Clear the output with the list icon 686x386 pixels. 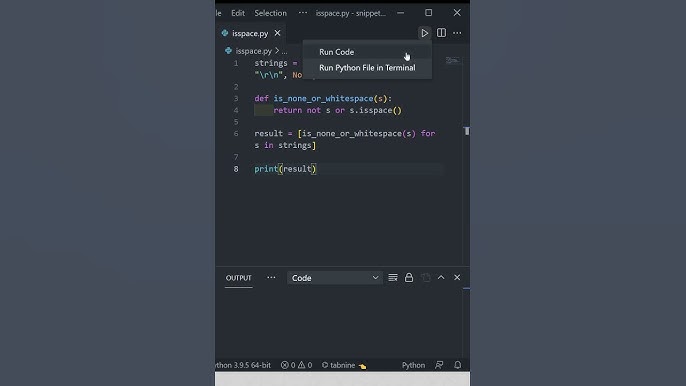(393, 277)
